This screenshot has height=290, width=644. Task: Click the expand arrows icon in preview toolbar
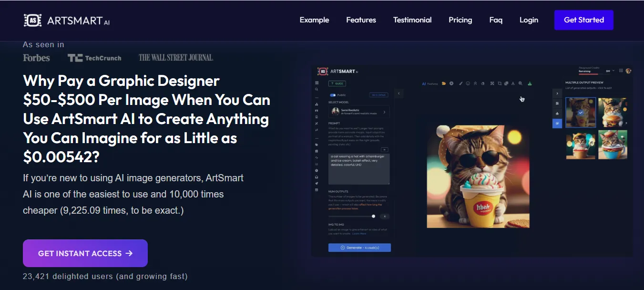(x=492, y=83)
